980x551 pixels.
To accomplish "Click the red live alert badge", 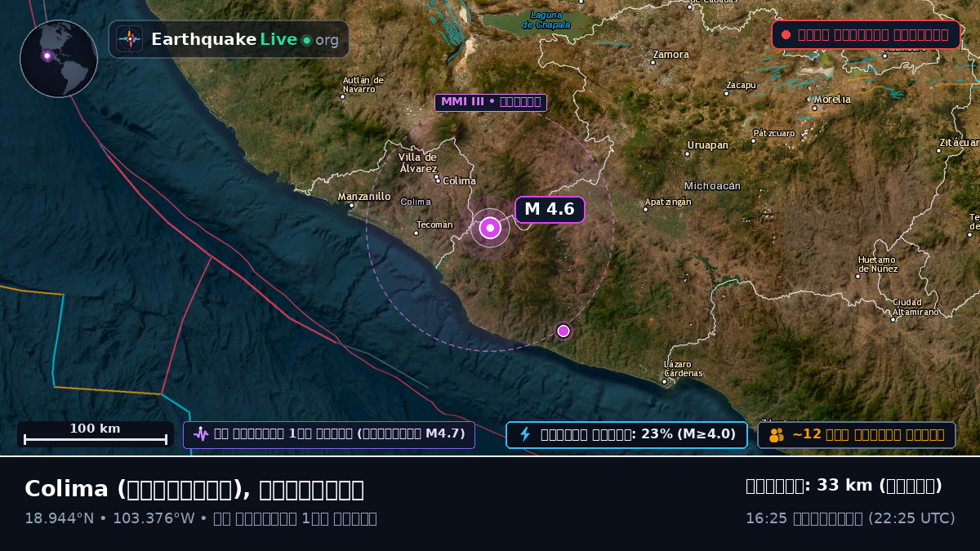I will 866,35.
